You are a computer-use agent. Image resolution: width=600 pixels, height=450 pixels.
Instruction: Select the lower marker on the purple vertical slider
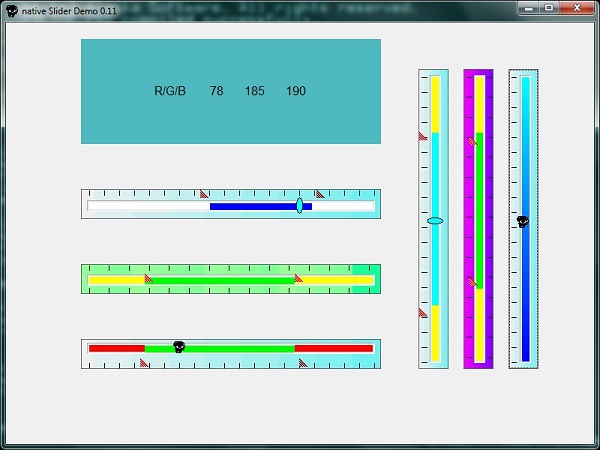[x=472, y=282]
